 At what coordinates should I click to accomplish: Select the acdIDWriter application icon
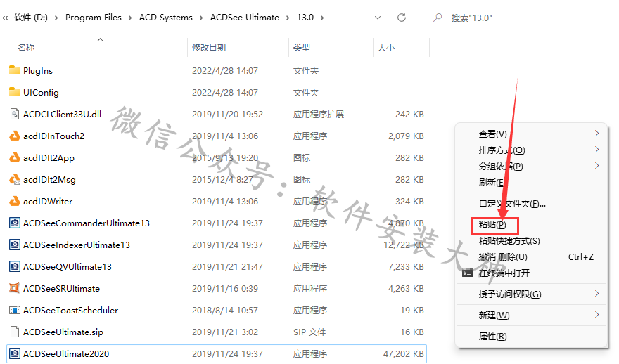pos(15,201)
